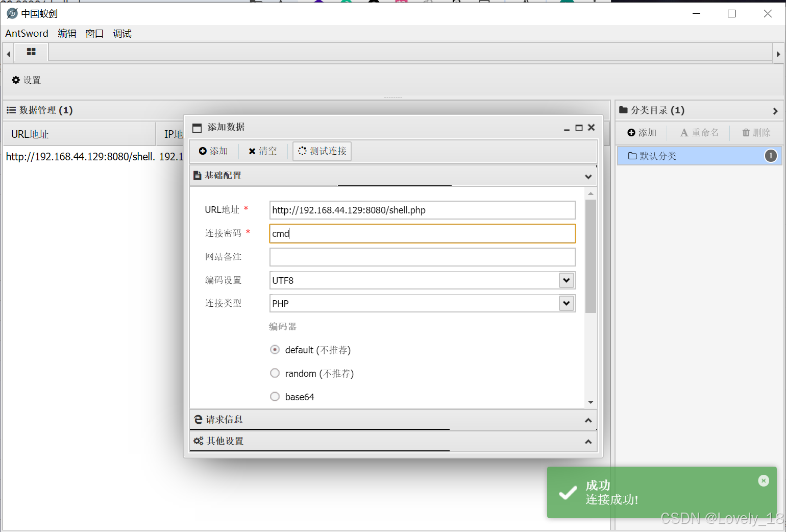Expand the 请求信息 section
Viewport: 786px width, 532px height.
click(588, 420)
